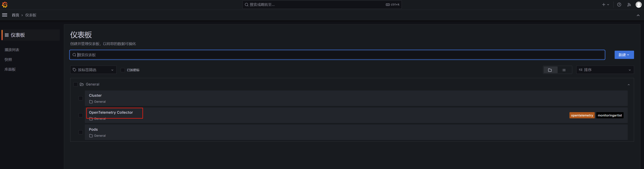Screen dimensions: 644x169
Task: Open the news RSS feed icon
Action: [629, 5]
